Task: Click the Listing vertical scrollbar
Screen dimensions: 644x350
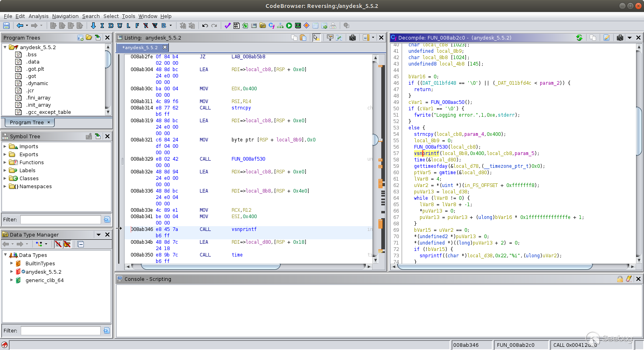Action: tap(375, 160)
